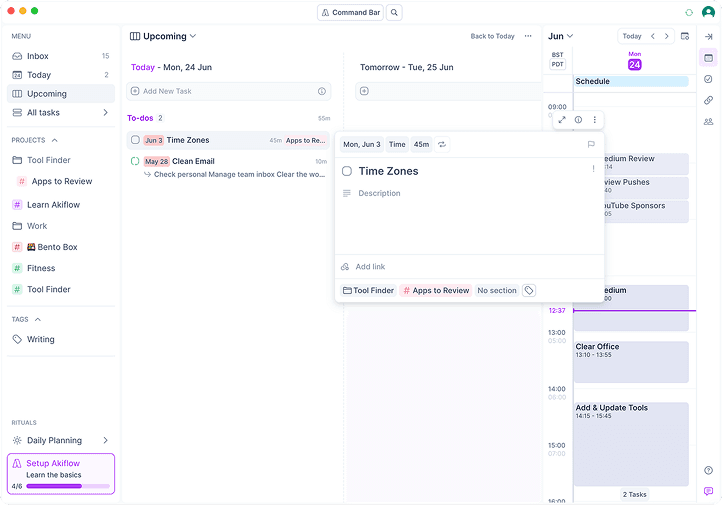Click the task info circle icon
Viewport: 722px width, 505px height.
pos(578,120)
